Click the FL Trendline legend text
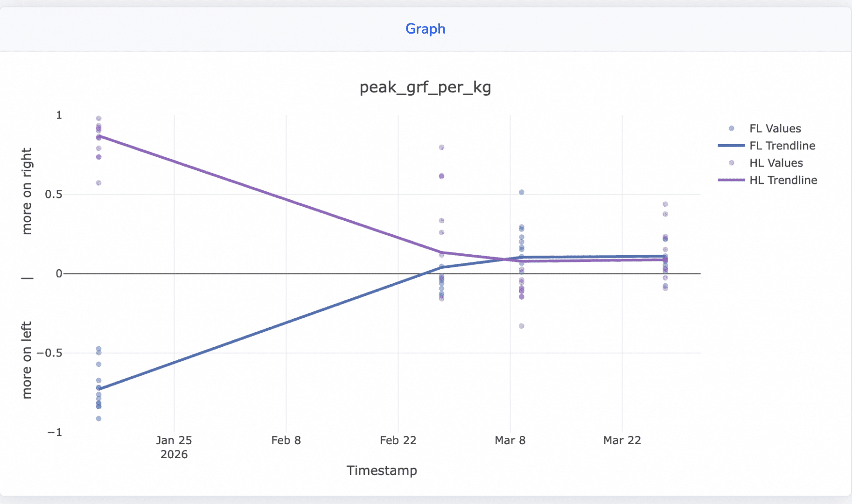The image size is (852, 504). (782, 146)
